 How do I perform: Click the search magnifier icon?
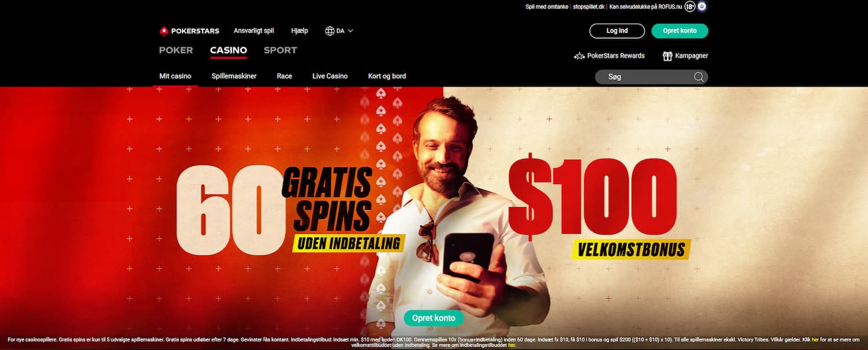699,77
